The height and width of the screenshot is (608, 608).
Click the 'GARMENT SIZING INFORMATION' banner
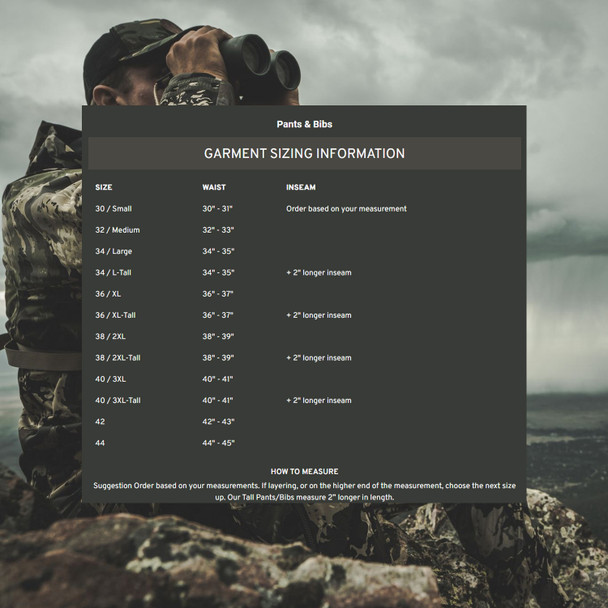click(304, 154)
